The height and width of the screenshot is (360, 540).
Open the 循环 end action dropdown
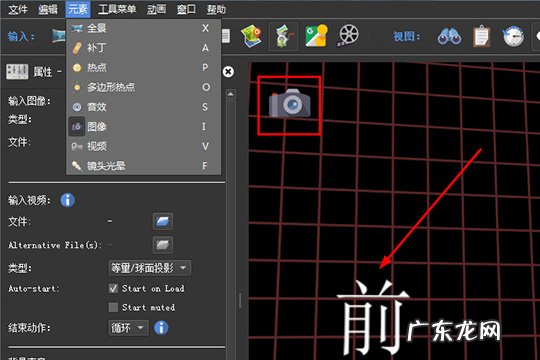pos(128,328)
